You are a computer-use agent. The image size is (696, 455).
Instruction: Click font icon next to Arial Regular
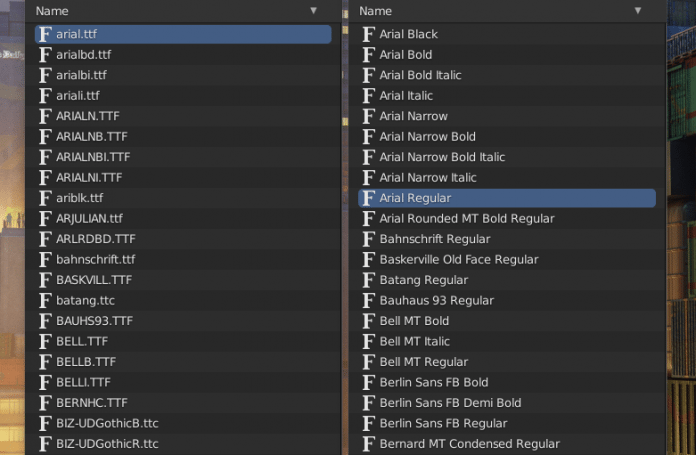coord(368,198)
